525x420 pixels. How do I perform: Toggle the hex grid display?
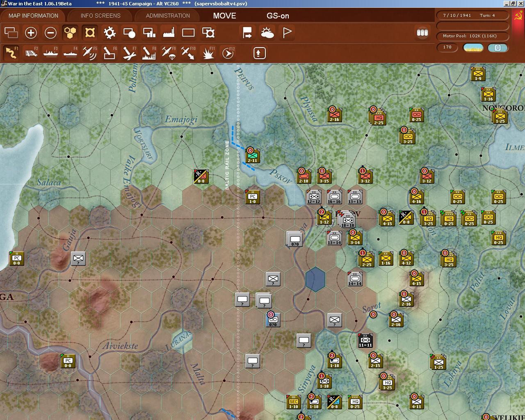[70, 32]
